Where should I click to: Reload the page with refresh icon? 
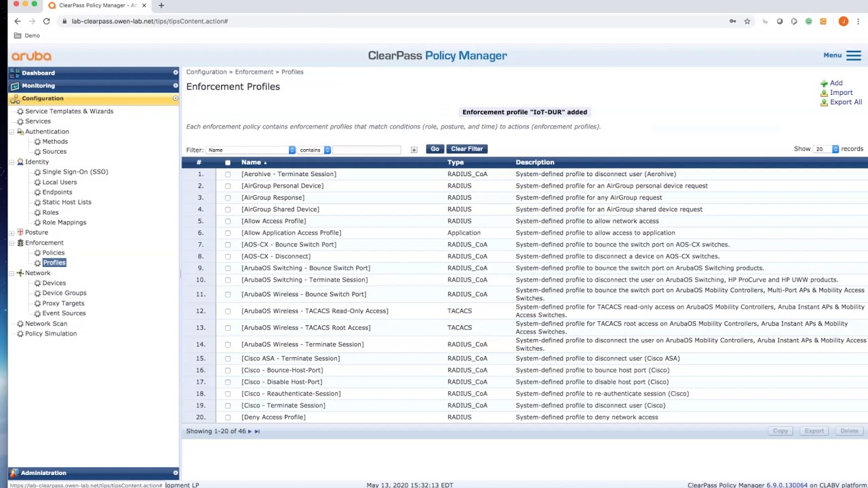pyautogui.click(x=46, y=21)
